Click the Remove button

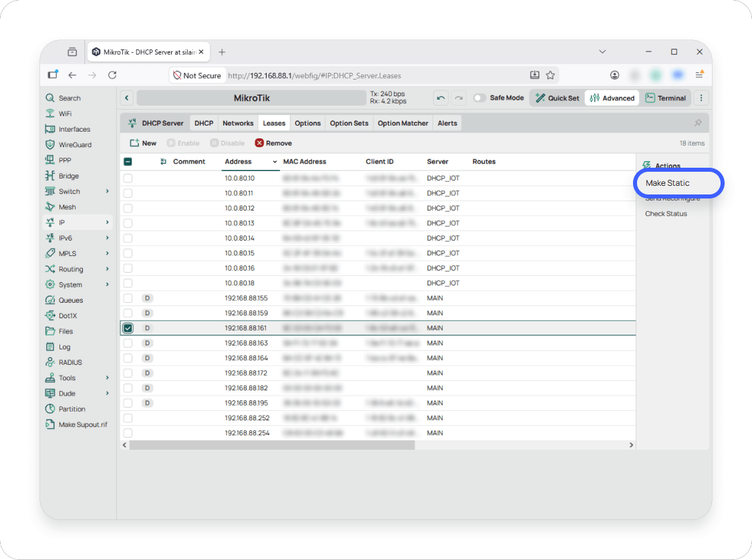point(273,144)
